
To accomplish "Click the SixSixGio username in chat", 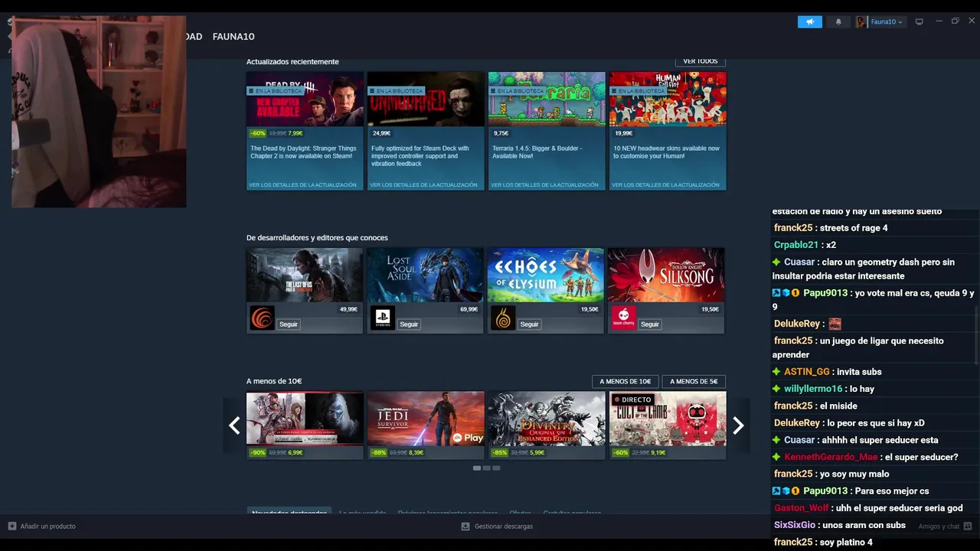I will pyautogui.click(x=795, y=525).
